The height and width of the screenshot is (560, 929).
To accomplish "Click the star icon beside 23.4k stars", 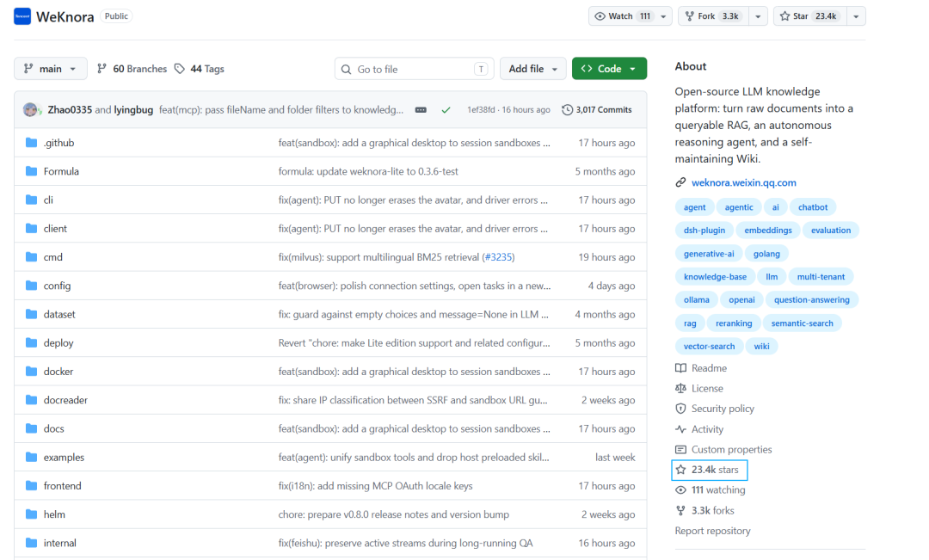I will pyautogui.click(x=680, y=470).
